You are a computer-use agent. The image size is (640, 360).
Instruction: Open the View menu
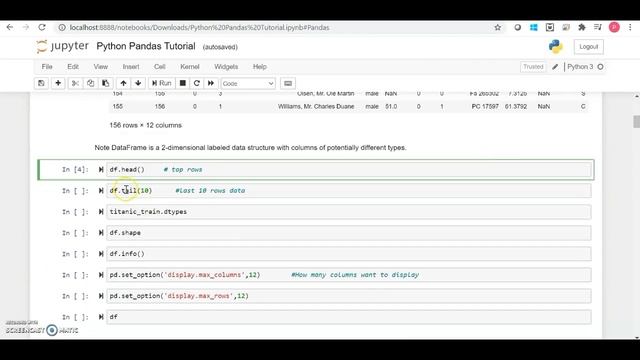pyautogui.click(x=100, y=67)
